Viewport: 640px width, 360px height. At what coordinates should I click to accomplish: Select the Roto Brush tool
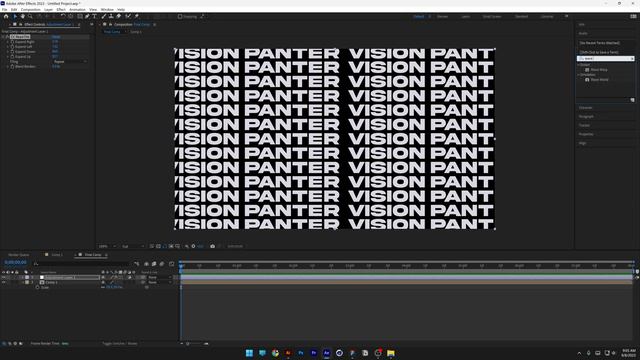(128, 16)
